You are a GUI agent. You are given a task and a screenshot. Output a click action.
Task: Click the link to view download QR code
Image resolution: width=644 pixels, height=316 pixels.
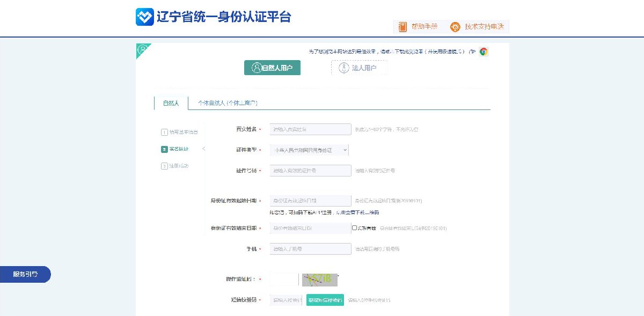click(x=357, y=212)
